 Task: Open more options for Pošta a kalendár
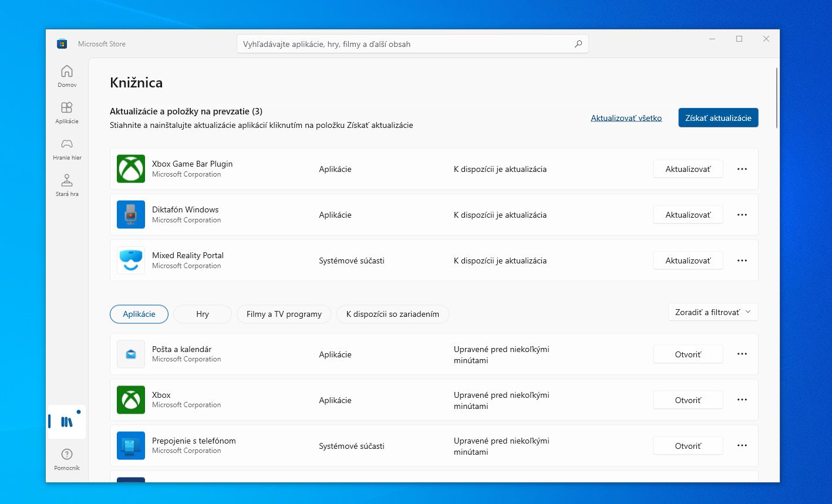742,354
